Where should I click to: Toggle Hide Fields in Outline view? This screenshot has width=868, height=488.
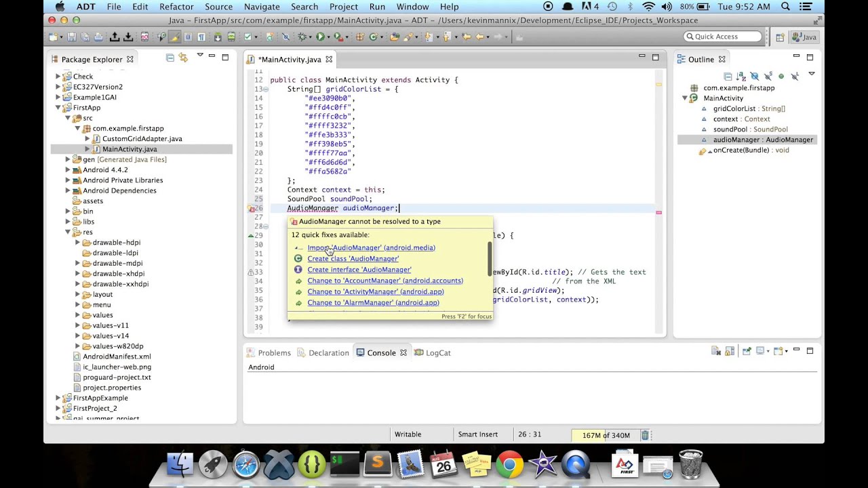click(755, 76)
